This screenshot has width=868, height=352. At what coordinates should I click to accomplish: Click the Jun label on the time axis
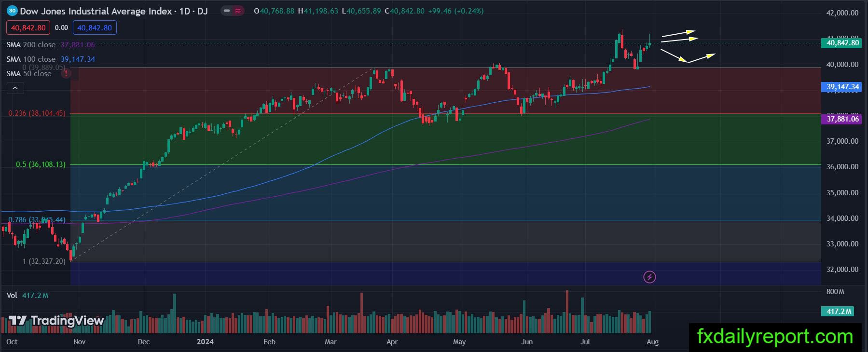pyautogui.click(x=527, y=342)
